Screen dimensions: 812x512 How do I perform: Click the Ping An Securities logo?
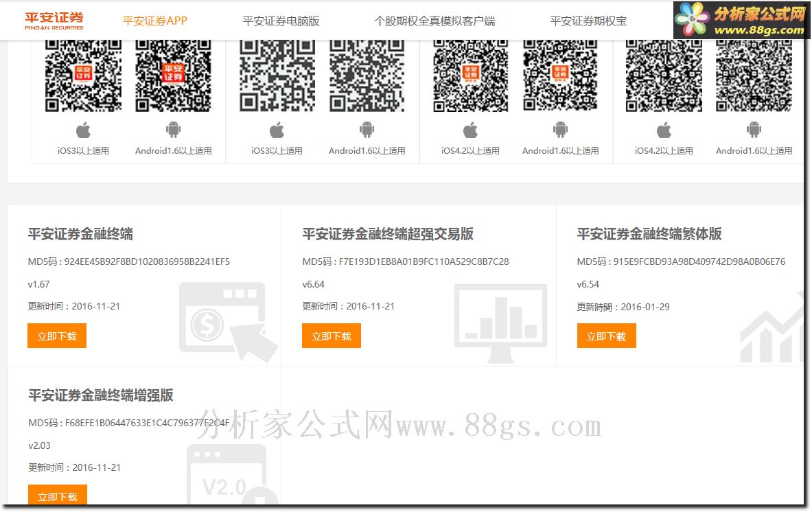(54, 21)
